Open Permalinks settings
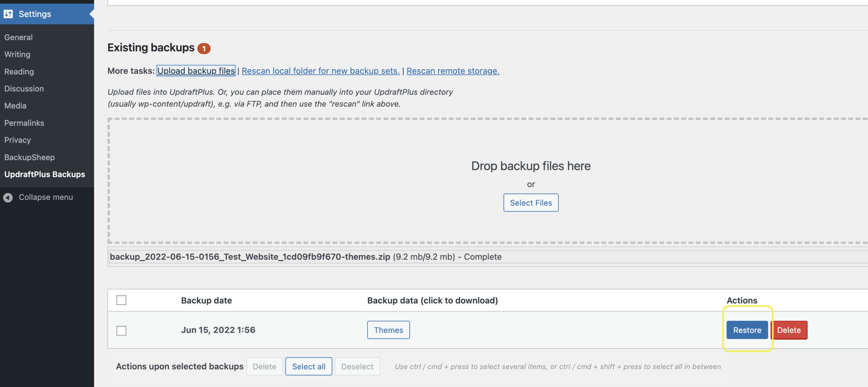The height and width of the screenshot is (387, 868). point(24,123)
